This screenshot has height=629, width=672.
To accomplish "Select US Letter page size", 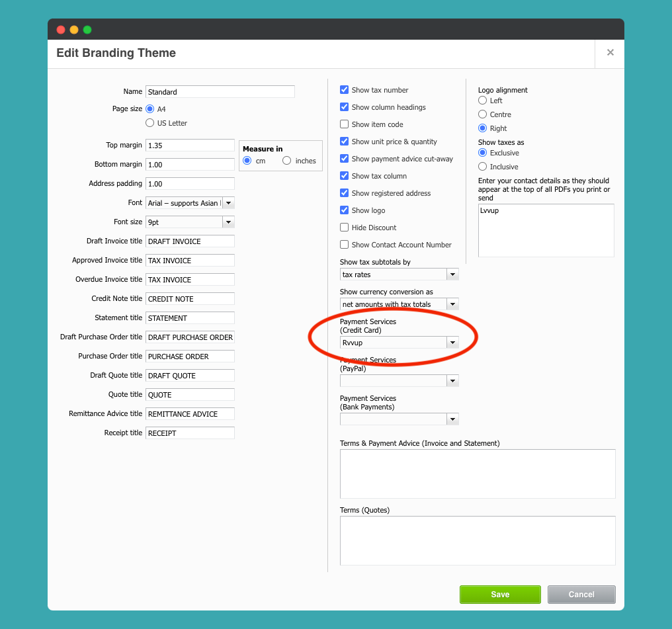I will point(150,123).
